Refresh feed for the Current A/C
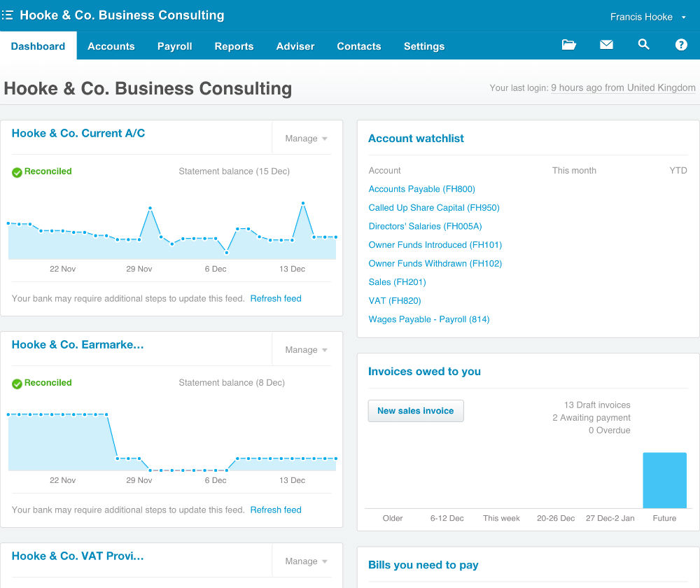Screen dimensions: 700x588 pyautogui.click(x=276, y=299)
